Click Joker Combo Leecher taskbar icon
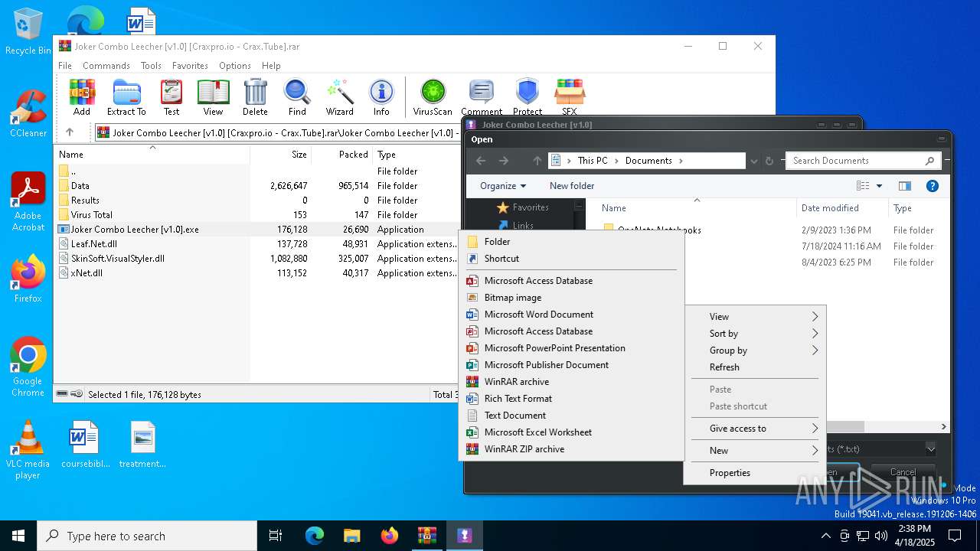 pos(464,536)
